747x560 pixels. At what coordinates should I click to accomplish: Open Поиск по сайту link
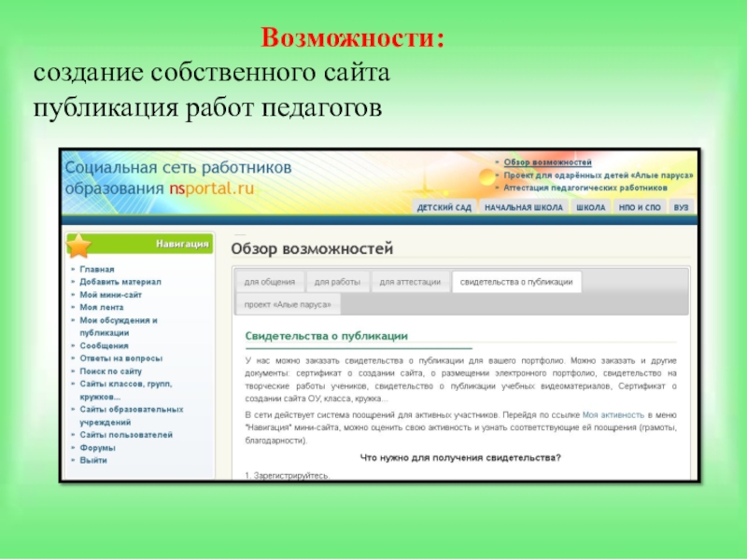tap(110, 371)
